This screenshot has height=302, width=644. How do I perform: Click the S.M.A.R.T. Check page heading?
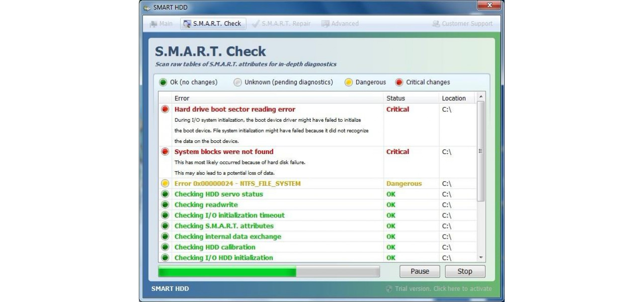point(210,51)
